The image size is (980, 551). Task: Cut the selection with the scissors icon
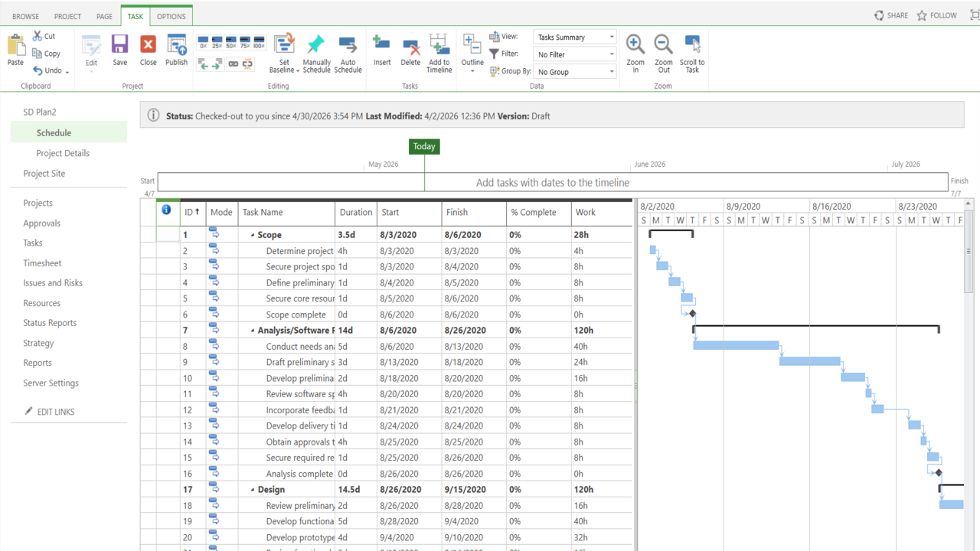point(44,36)
